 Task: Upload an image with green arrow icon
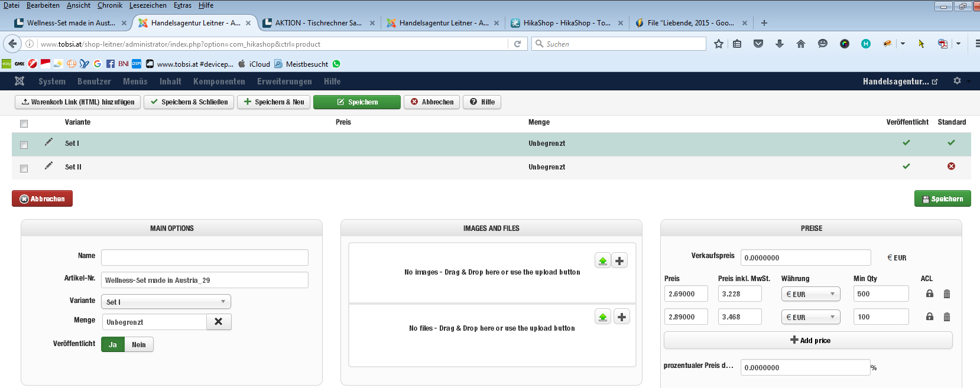[x=603, y=260]
